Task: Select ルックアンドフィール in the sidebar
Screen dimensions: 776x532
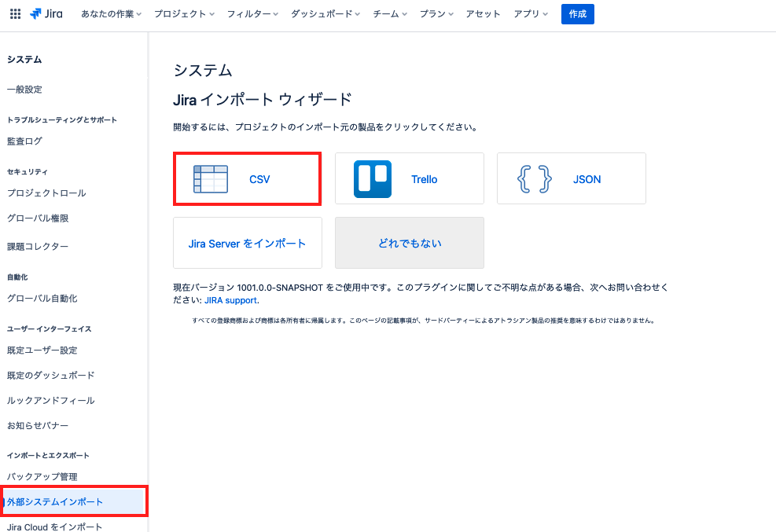Action: click(x=51, y=401)
